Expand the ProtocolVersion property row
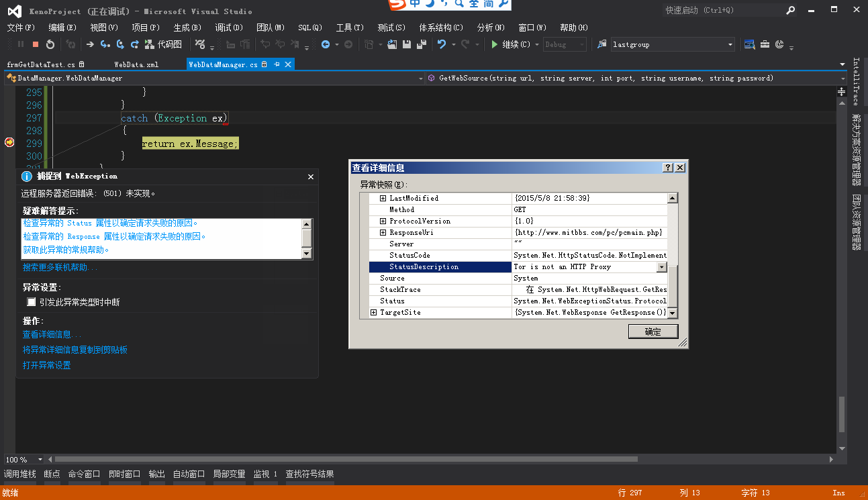 point(383,221)
